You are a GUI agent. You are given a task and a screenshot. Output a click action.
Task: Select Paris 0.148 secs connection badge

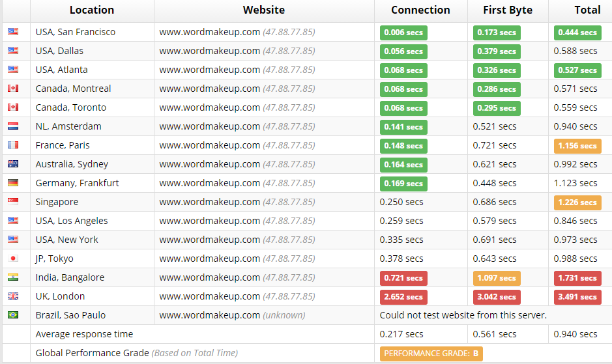tap(403, 146)
